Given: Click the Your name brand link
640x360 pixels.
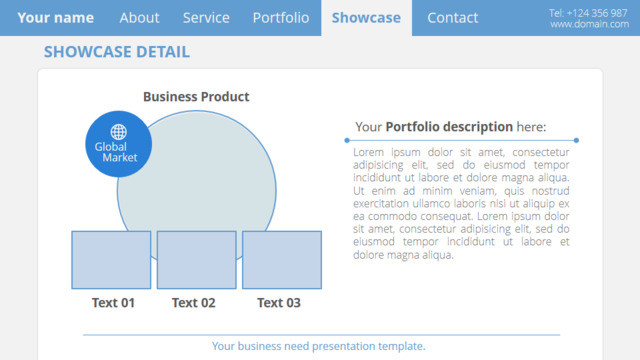Looking at the screenshot, I should click(56, 18).
